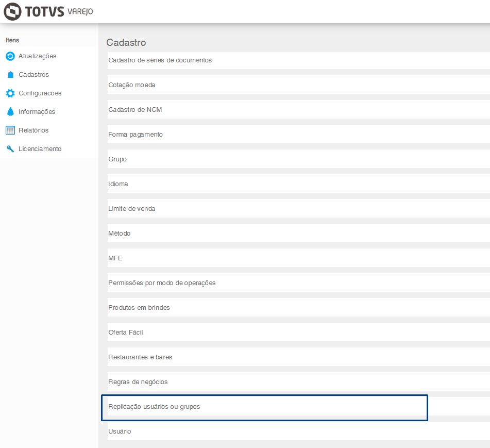Click the TOTVS logo icon
Screen dimensions: 490x448
pyautogui.click(x=12, y=11)
